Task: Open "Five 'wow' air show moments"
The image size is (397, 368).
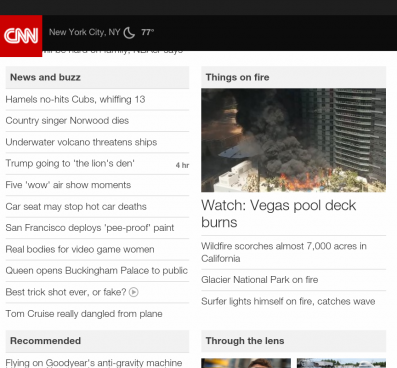Action: 68,185
